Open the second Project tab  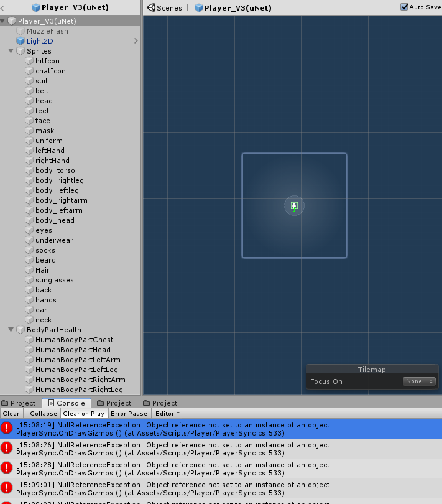tap(114, 403)
